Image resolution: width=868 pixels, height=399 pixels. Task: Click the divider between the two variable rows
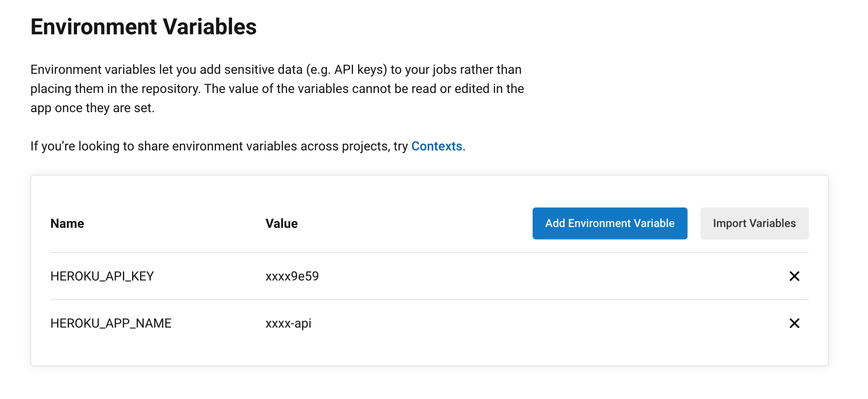tap(429, 300)
